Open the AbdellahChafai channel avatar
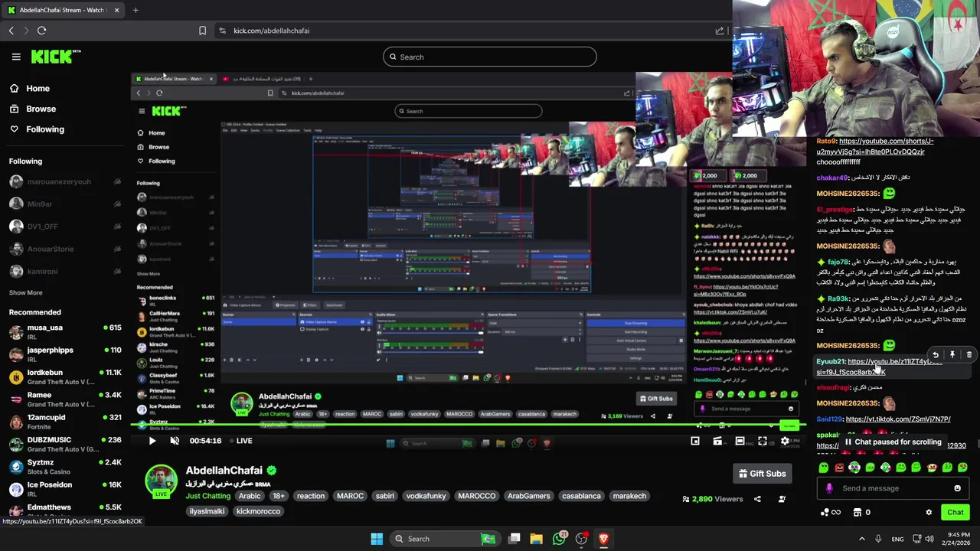Viewport: 980px width, 551px height. pos(162,481)
